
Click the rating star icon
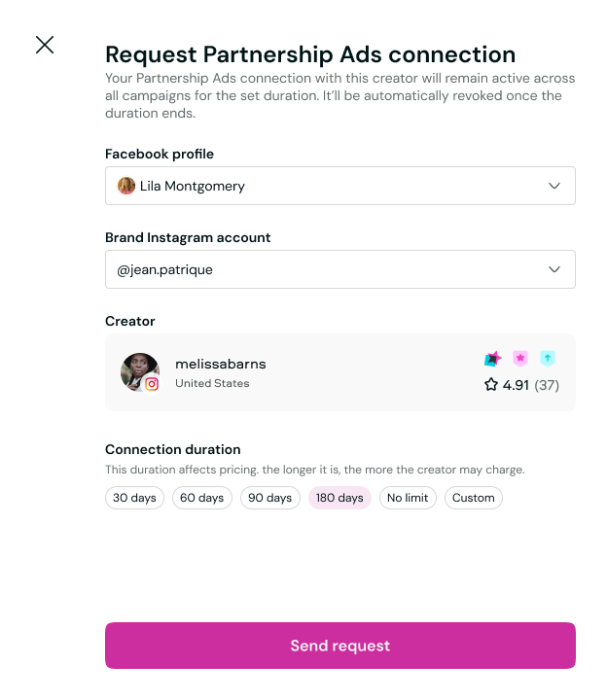[x=491, y=385]
